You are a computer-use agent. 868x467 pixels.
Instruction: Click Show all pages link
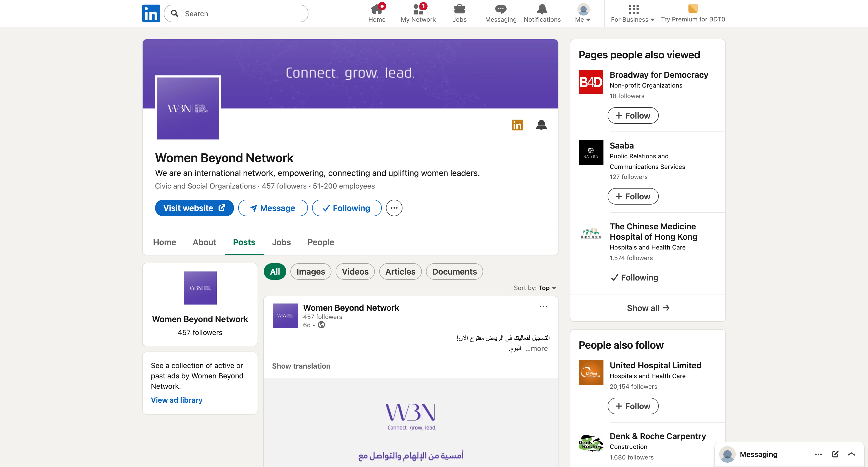647,308
